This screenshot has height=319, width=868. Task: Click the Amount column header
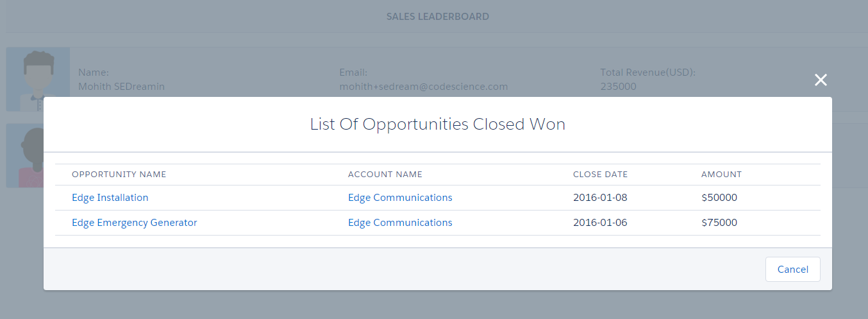tap(722, 175)
